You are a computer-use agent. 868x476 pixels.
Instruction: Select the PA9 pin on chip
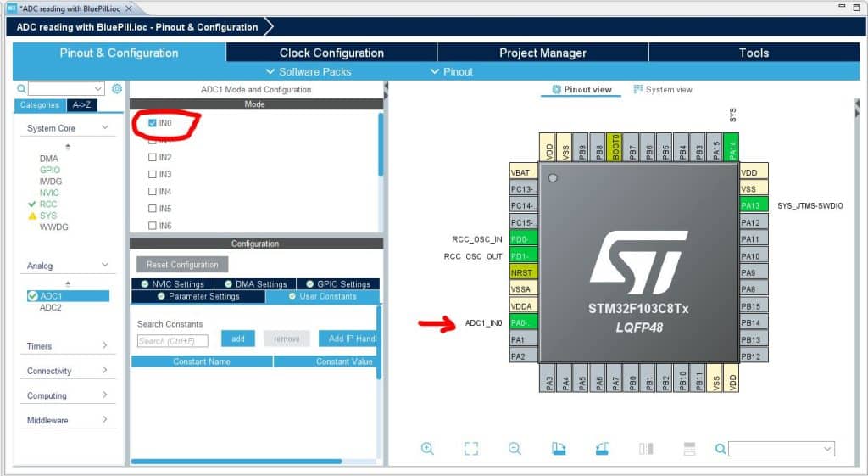(754, 272)
